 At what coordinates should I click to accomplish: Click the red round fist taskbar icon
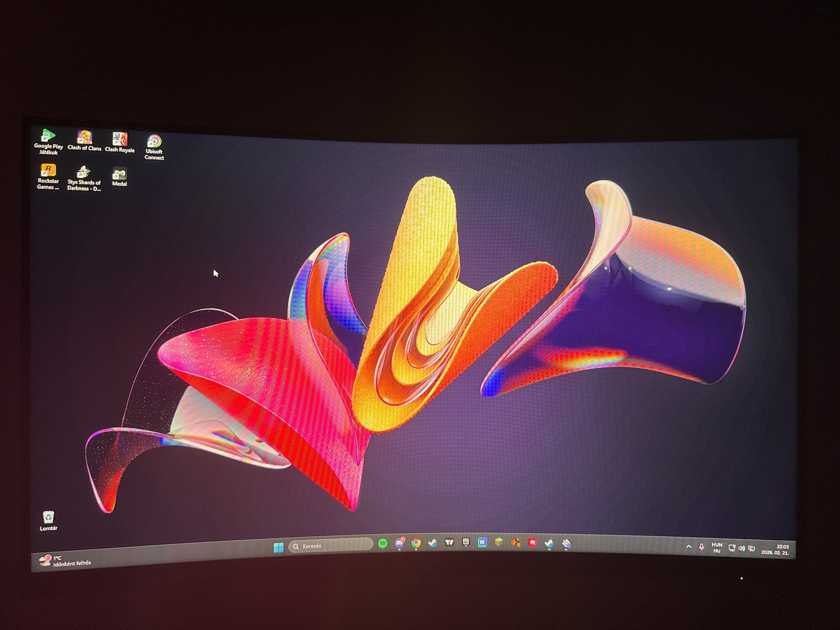click(532, 543)
